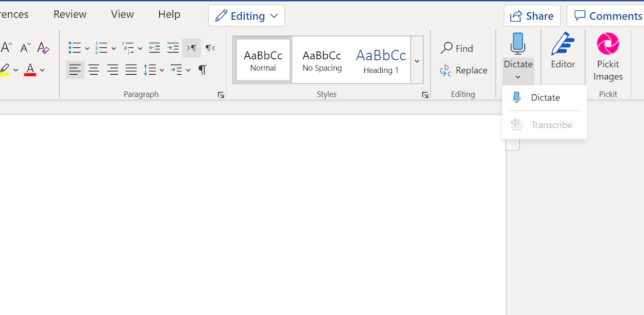The width and height of the screenshot is (644, 315).
Task: Increase indent in the Paragraph group
Action: click(173, 48)
